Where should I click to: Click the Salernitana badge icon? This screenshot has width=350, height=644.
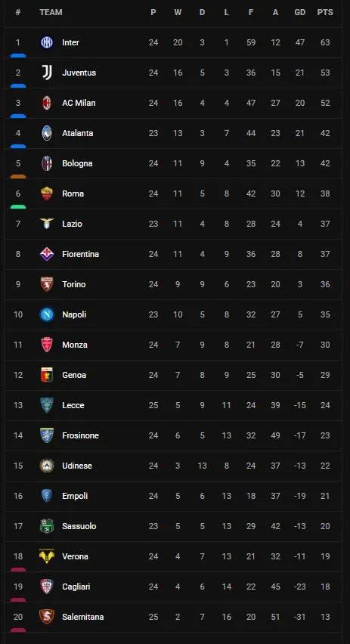[47, 617]
